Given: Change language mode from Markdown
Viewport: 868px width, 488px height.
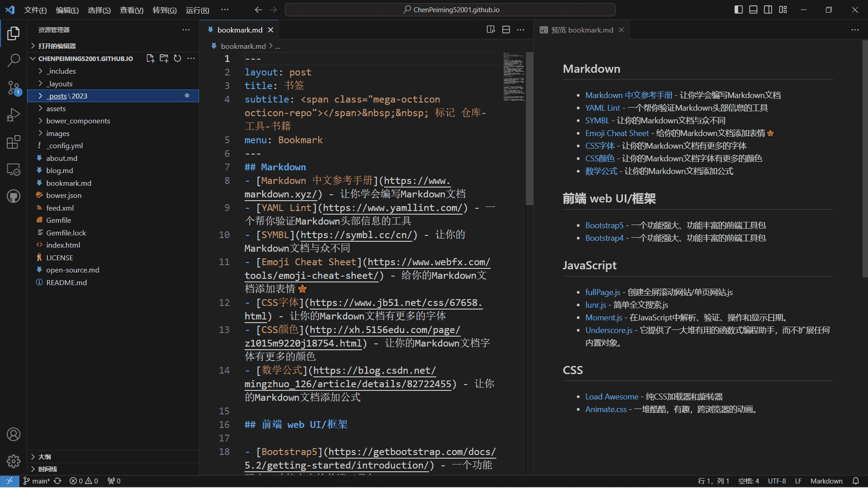Looking at the screenshot, I should (826, 481).
